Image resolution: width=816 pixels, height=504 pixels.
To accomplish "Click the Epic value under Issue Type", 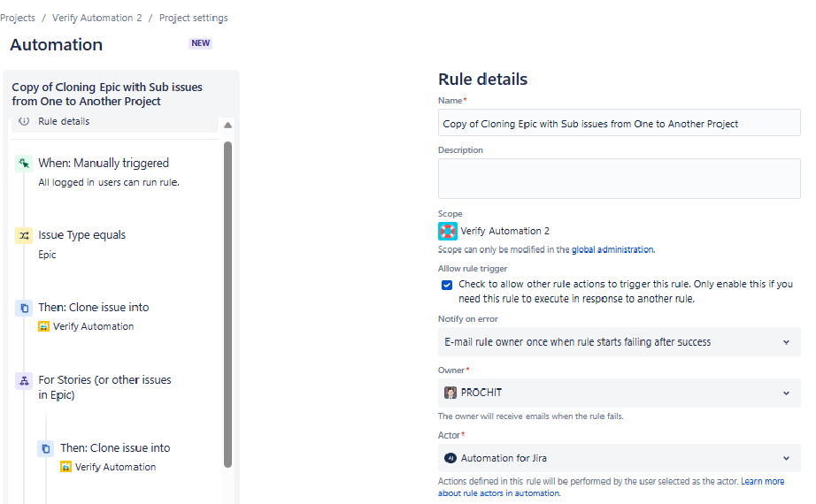I will click(x=47, y=255).
